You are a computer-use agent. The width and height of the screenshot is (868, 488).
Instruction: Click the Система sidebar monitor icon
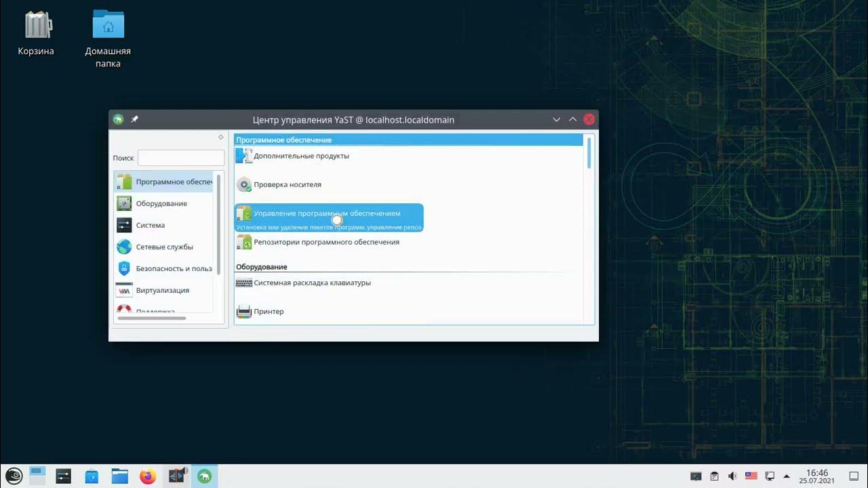coord(124,225)
